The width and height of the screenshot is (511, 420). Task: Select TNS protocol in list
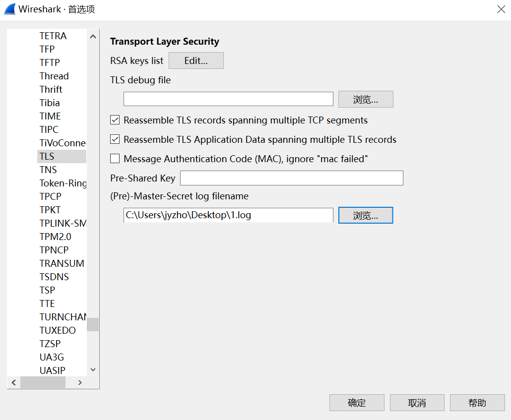click(48, 170)
